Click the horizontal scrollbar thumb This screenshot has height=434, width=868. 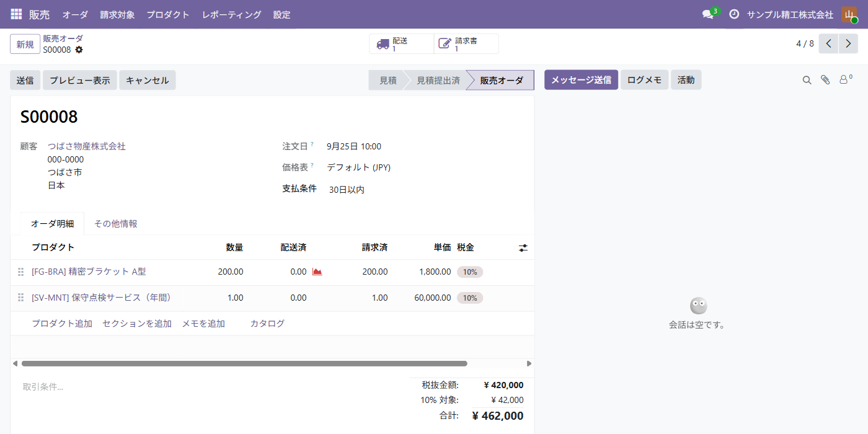[244, 363]
